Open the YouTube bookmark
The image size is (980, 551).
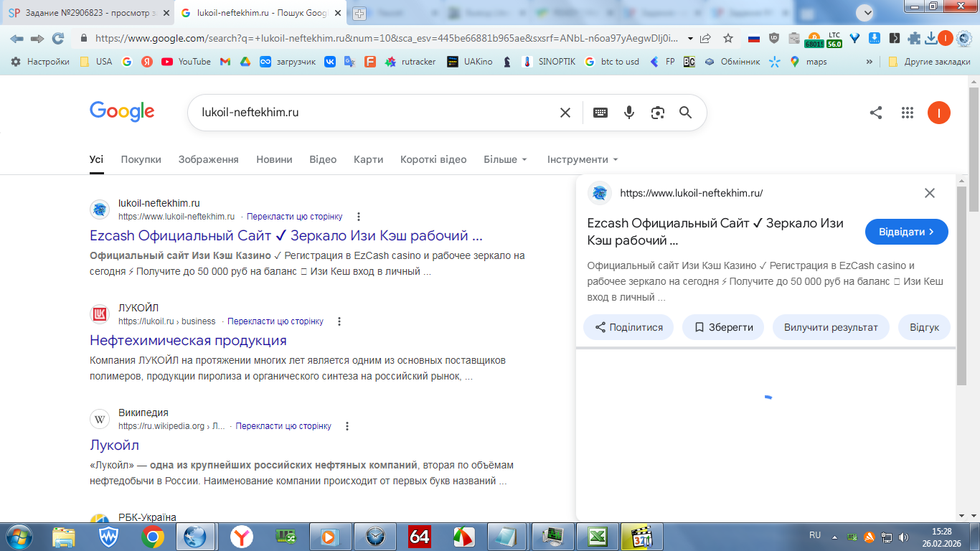pyautogui.click(x=187, y=62)
